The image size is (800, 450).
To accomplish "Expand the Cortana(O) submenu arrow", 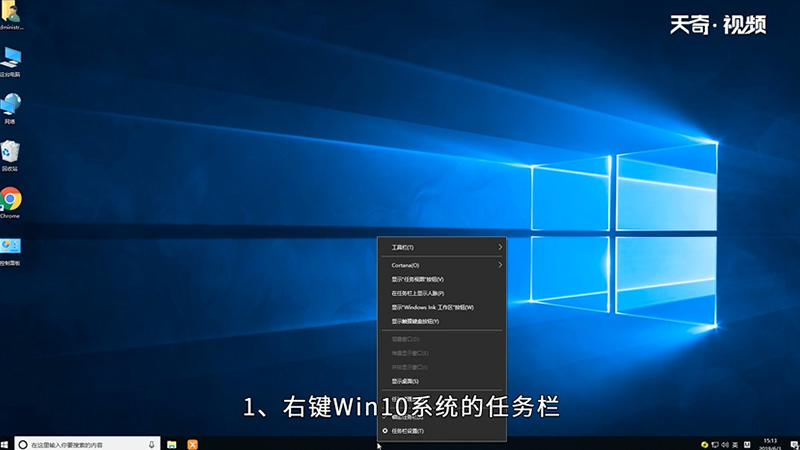I will (x=500, y=265).
